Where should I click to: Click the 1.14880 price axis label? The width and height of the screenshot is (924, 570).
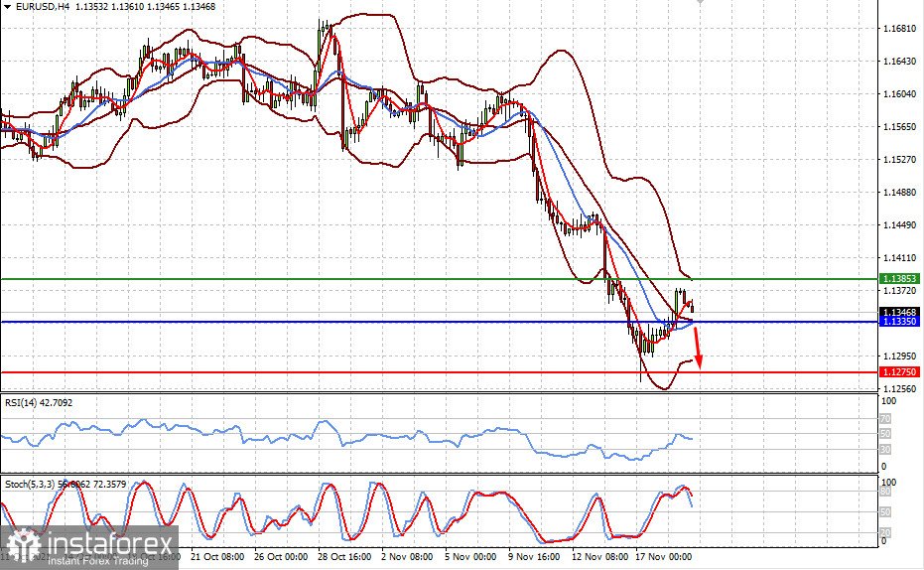coord(900,193)
